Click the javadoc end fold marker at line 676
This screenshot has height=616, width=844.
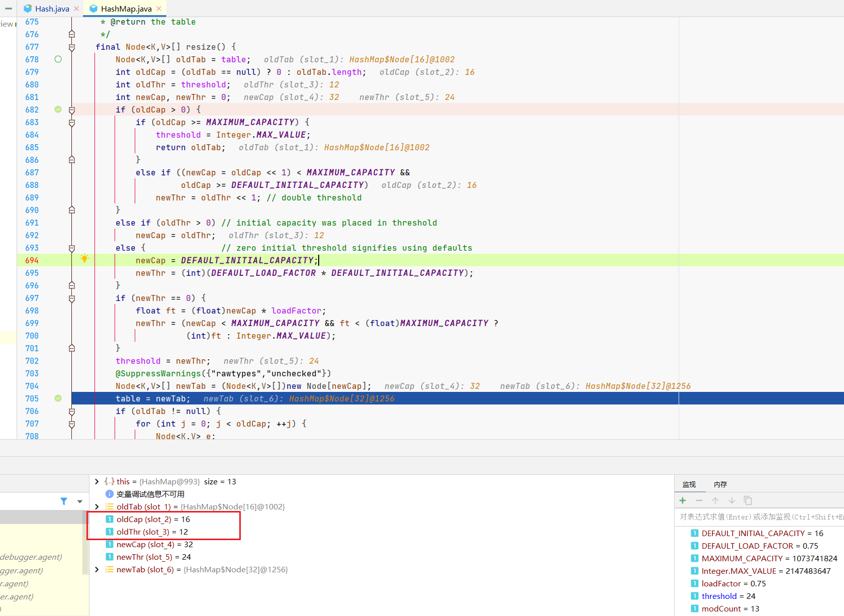(x=72, y=34)
